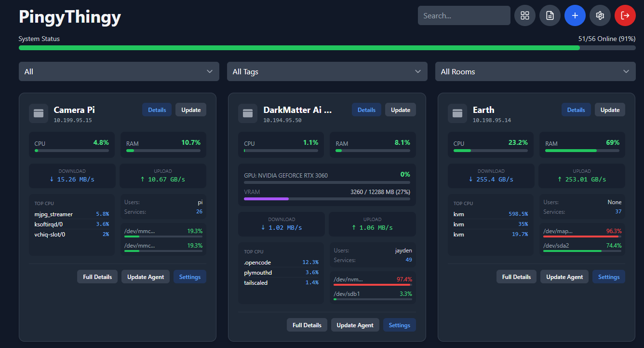Open Settings for the Earth device
Image resolution: width=644 pixels, height=348 pixels.
coord(609,277)
